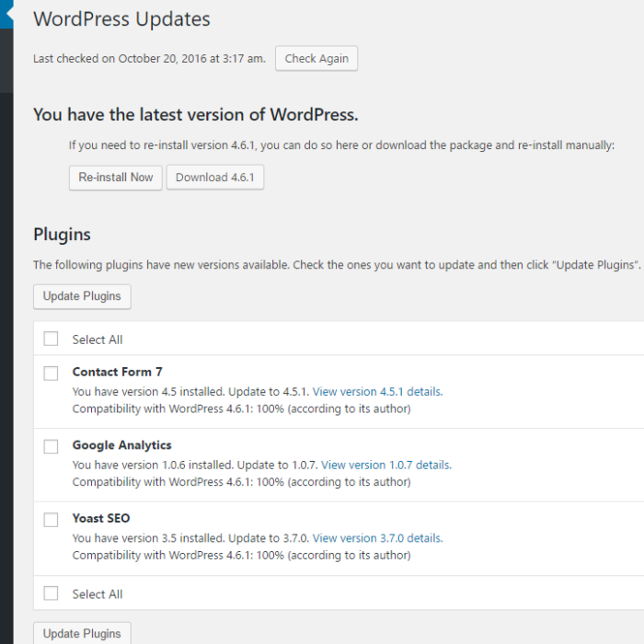Click the bottom 'Select All' label text
This screenshot has width=644, height=644.
(98, 594)
